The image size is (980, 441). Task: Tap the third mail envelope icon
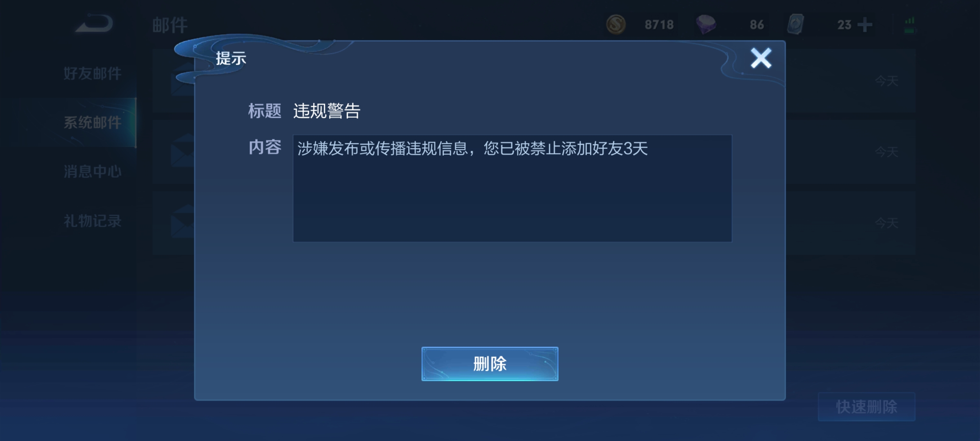coord(182,222)
